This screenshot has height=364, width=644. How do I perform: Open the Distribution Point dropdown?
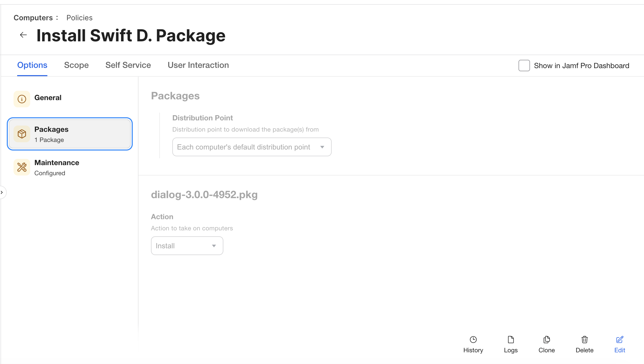click(x=252, y=147)
